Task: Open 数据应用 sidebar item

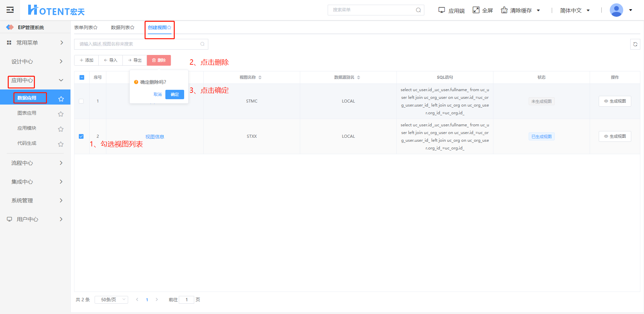Action: tap(27, 98)
